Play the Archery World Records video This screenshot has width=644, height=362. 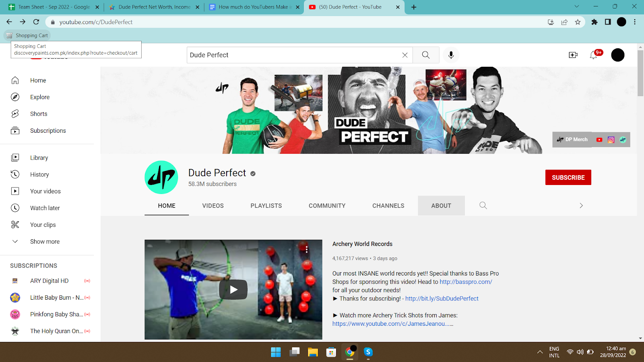point(233,290)
